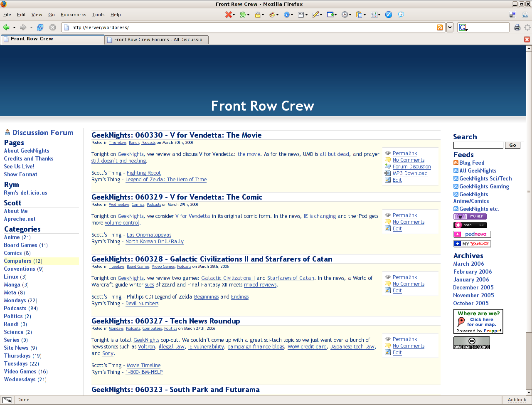Open the File menu
This screenshot has height=405, width=532.
click(7, 15)
